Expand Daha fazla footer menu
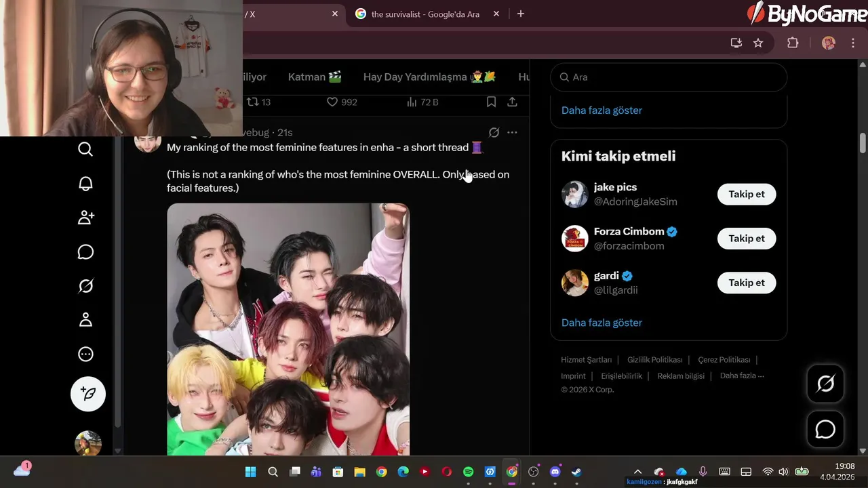 tap(742, 376)
